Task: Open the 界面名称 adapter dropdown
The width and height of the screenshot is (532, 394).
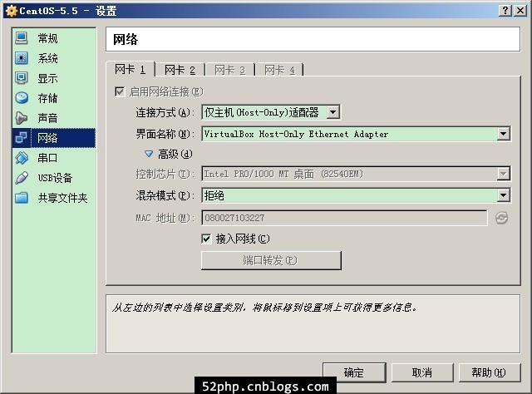Action: [356, 134]
